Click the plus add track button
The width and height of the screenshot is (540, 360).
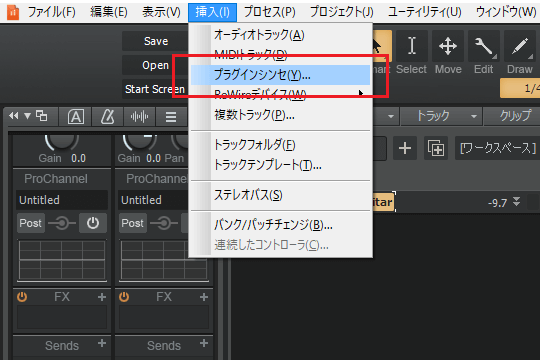[405, 148]
